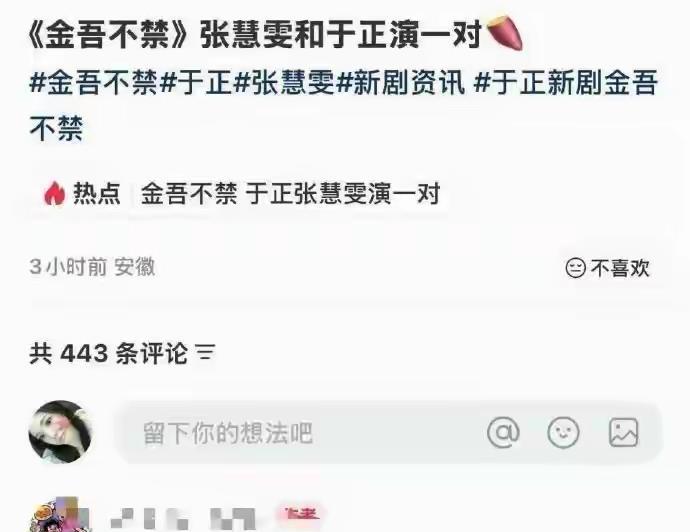
Task: Tap the 热点 label
Action: pyautogui.click(x=97, y=193)
